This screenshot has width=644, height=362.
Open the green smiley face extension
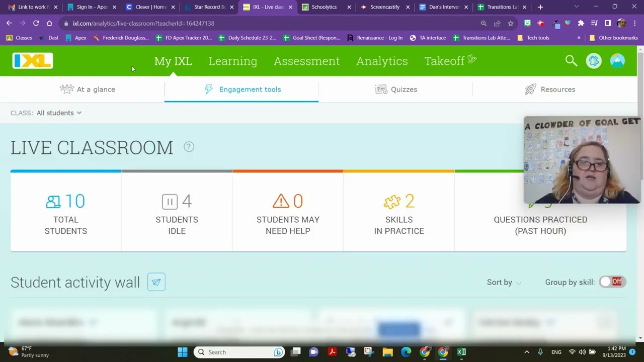pyautogui.click(x=527, y=23)
